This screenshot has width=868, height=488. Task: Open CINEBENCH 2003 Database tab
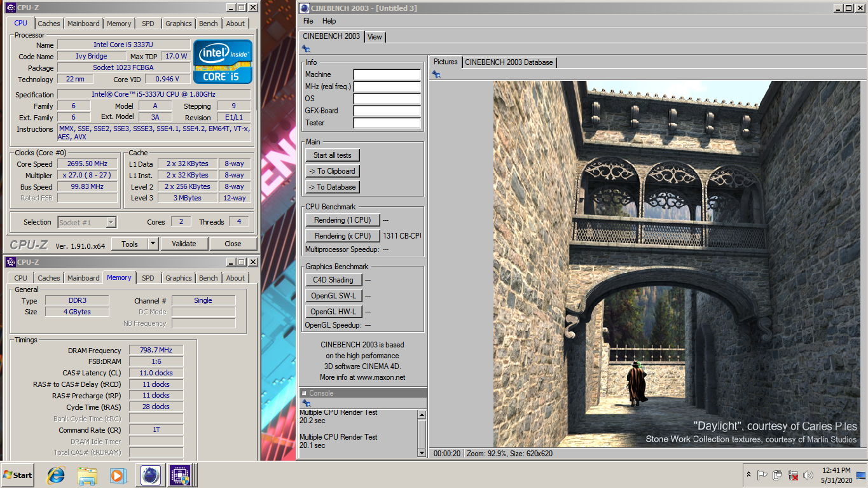pyautogui.click(x=509, y=62)
